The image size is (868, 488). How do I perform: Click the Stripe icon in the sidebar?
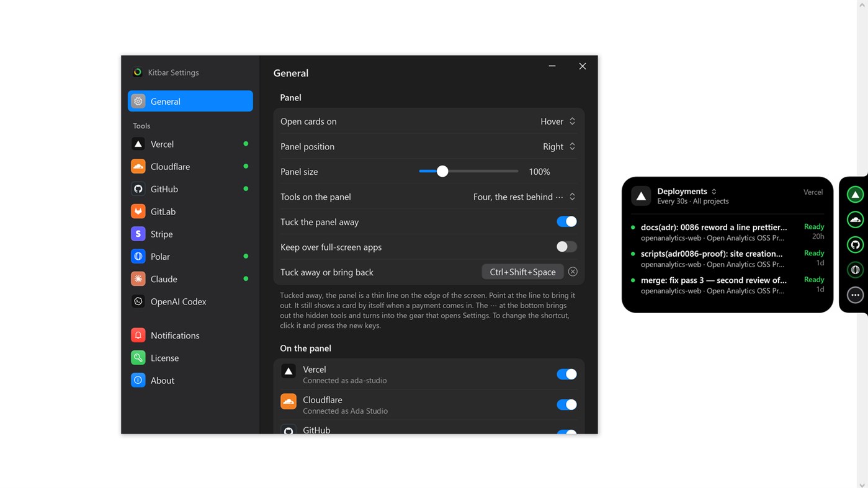[138, 234]
